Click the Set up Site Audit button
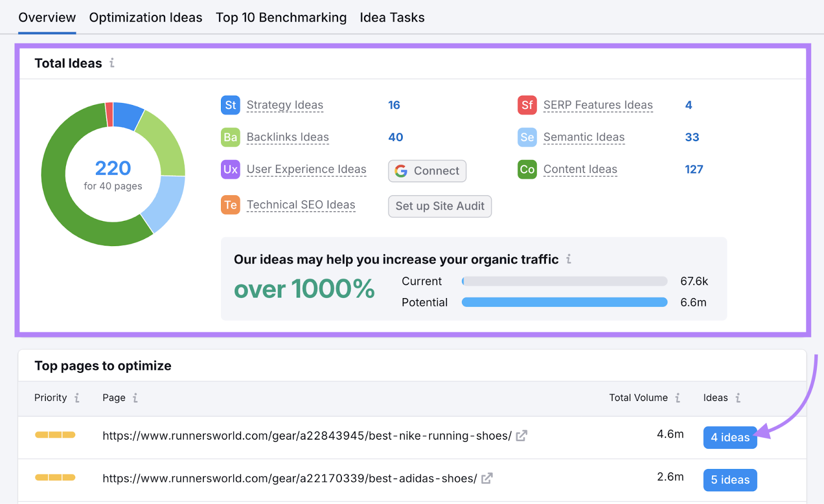 point(439,206)
